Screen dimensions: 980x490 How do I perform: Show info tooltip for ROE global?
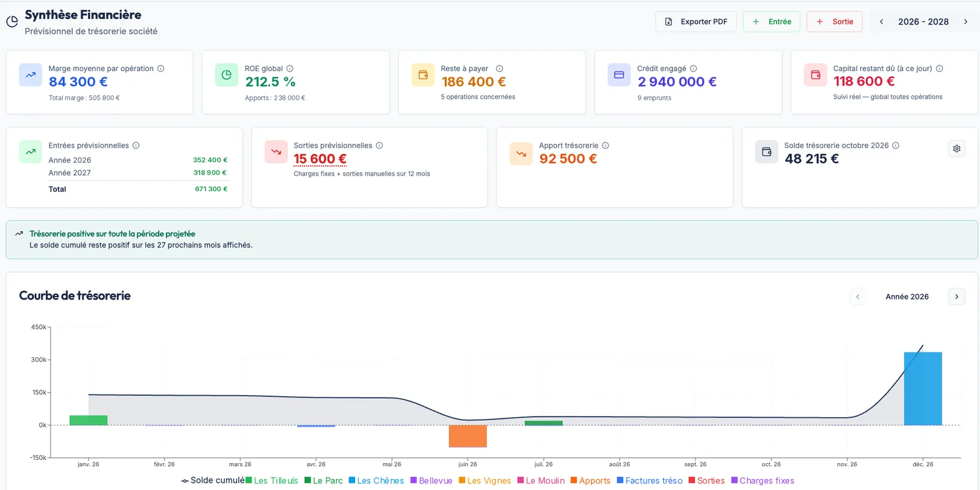tap(290, 69)
